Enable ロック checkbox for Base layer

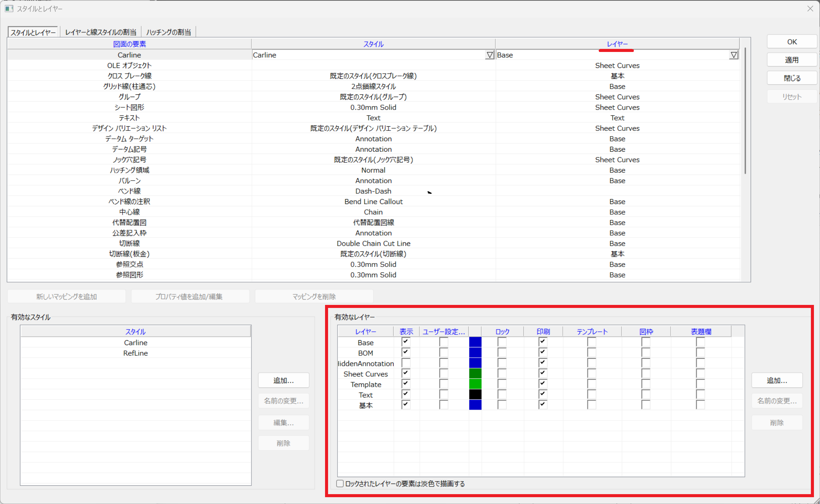coord(502,342)
